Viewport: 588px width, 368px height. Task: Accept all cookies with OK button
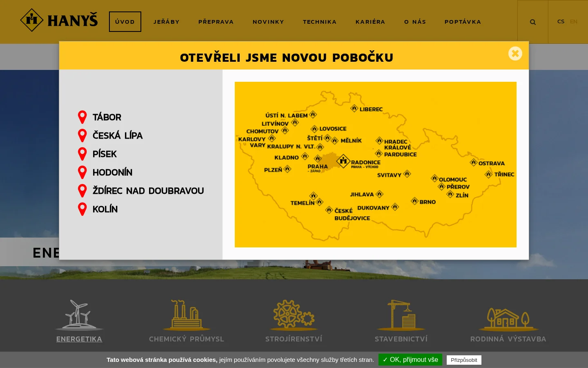click(410, 360)
